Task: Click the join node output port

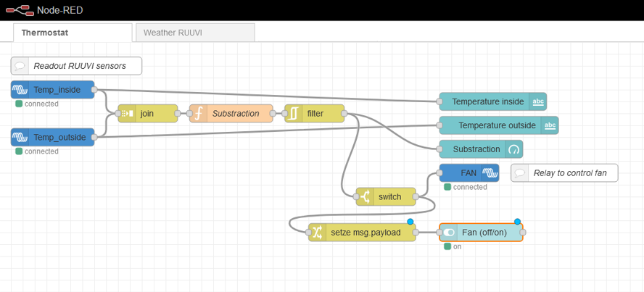Action: pyautogui.click(x=178, y=114)
